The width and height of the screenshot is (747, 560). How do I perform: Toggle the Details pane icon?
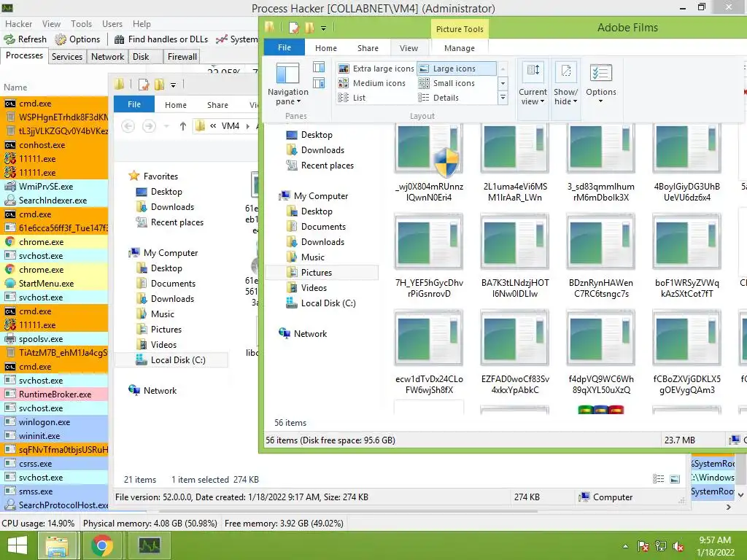click(x=319, y=83)
